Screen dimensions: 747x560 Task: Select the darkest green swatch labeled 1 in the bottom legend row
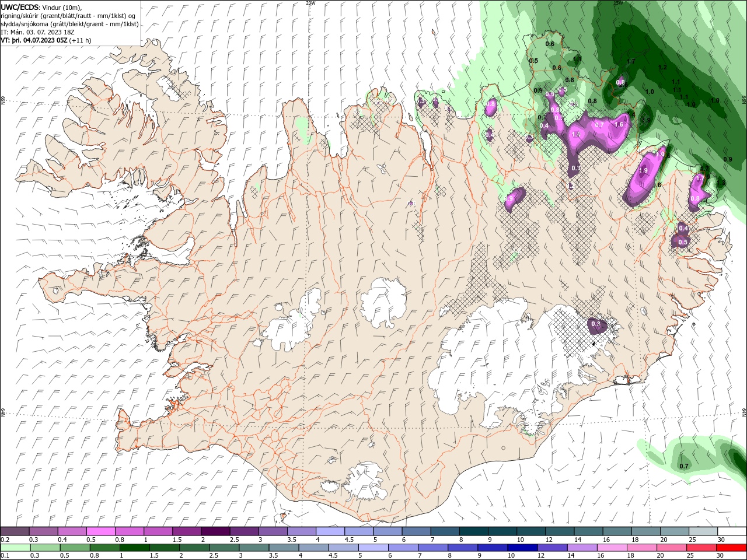tap(134, 548)
